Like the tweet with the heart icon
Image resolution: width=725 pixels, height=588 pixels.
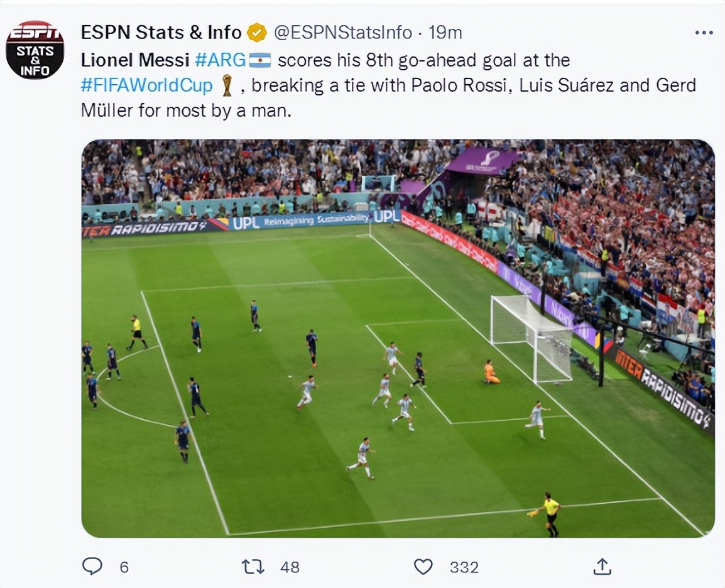click(x=423, y=567)
